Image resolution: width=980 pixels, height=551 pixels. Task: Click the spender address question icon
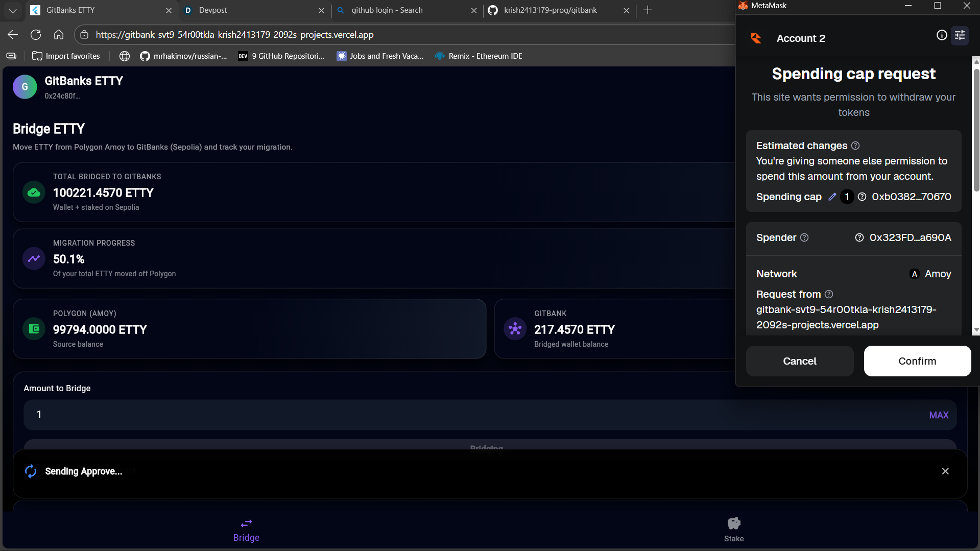point(859,237)
